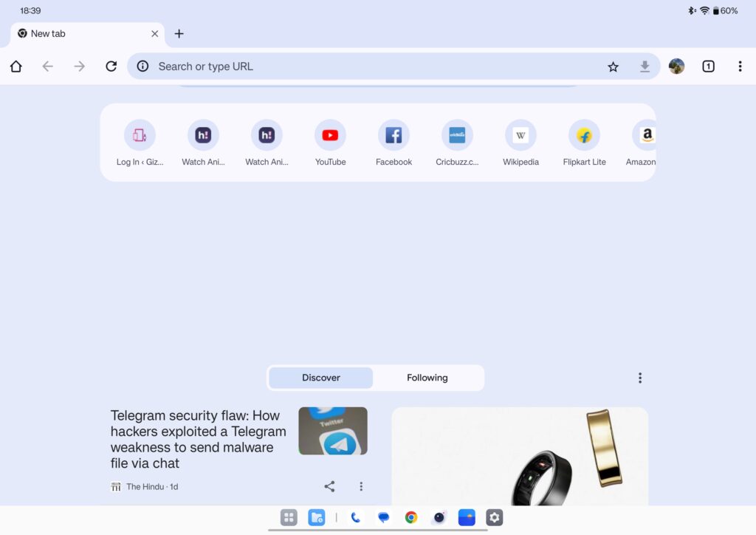Select the New tab tab
The width and height of the screenshot is (756, 535).
click(87, 34)
